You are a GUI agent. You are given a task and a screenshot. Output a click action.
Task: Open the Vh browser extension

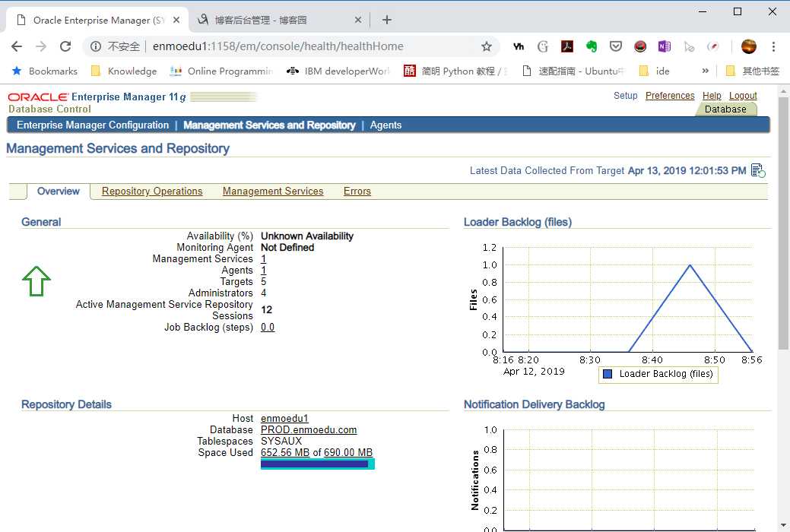click(518, 46)
